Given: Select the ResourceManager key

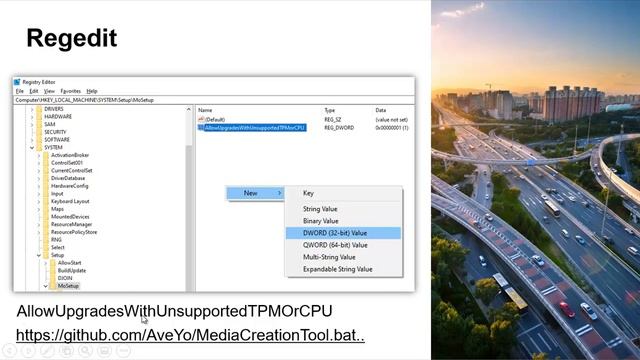Looking at the screenshot, I should pos(71,224).
